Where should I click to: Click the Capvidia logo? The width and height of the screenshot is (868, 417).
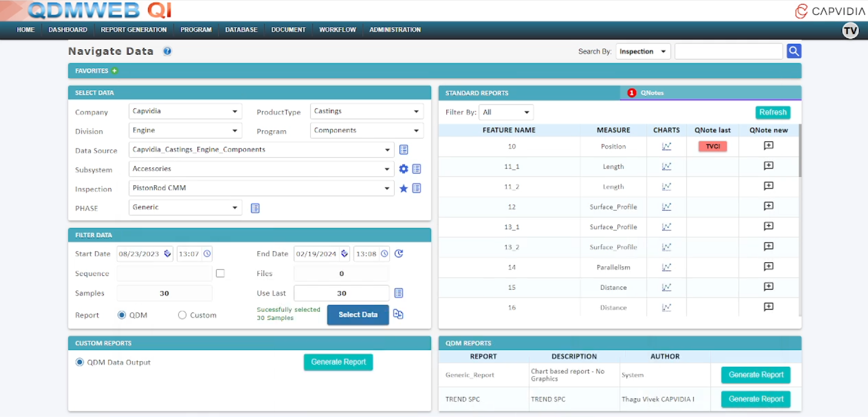click(830, 11)
